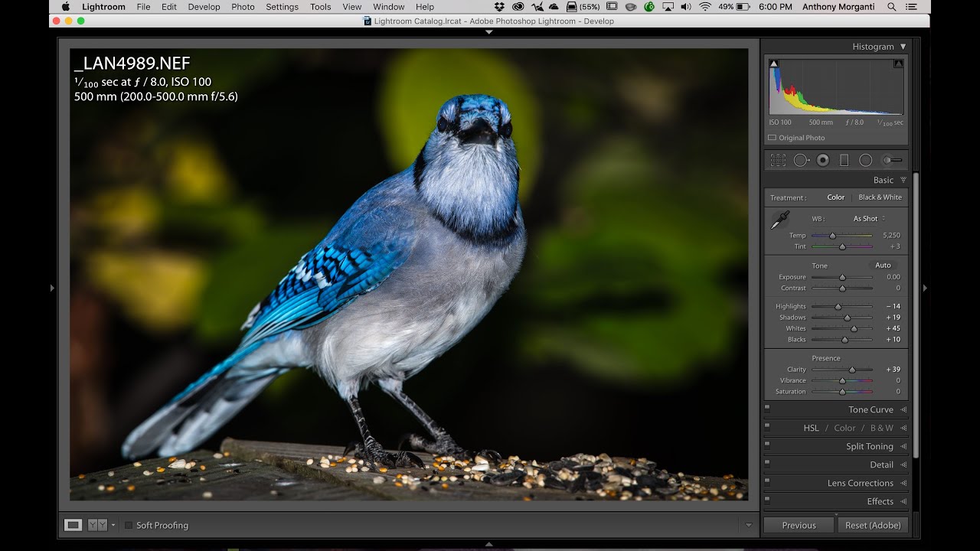This screenshot has width=980, height=551.
Task: Toggle Lens Corrections panel switch
Action: pyautogui.click(x=767, y=483)
